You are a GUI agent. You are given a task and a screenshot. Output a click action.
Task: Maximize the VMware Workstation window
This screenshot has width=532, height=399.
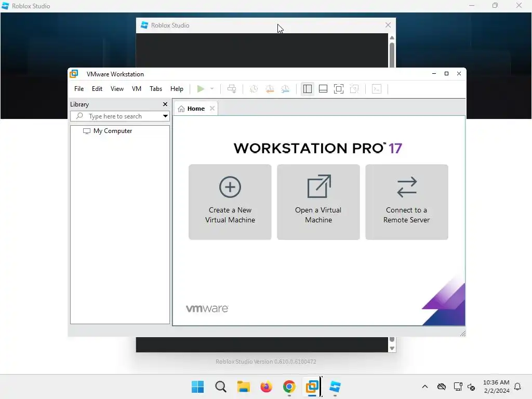tap(446, 74)
